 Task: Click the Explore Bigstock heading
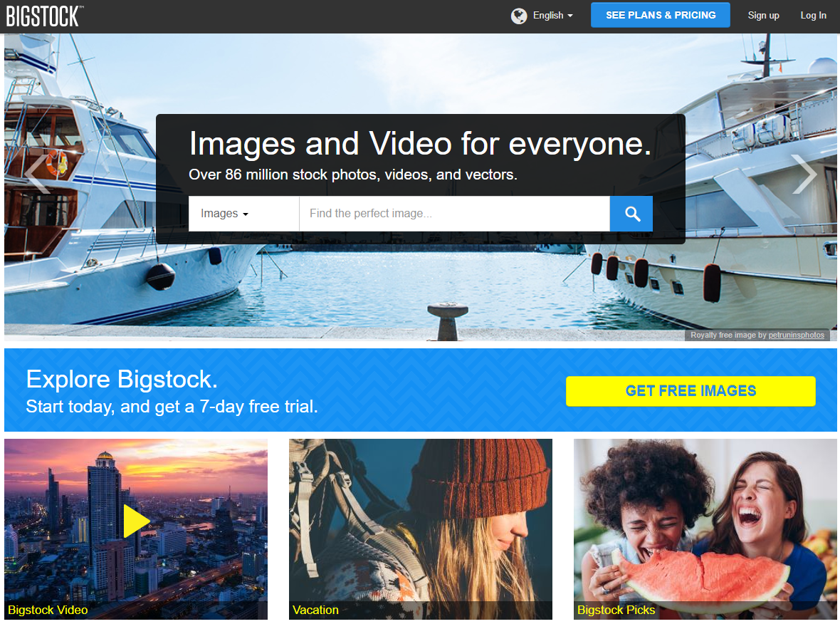tap(122, 379)
